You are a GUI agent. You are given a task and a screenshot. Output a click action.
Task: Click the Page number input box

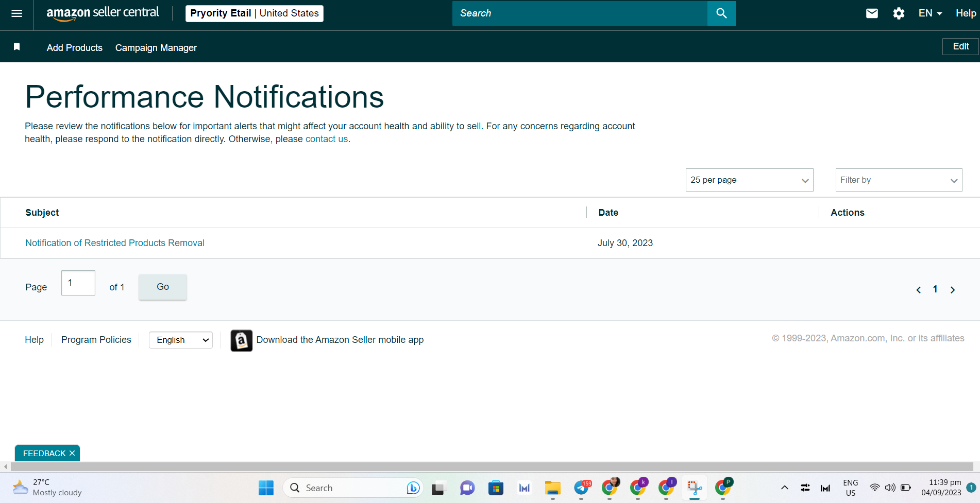(78, 283)
